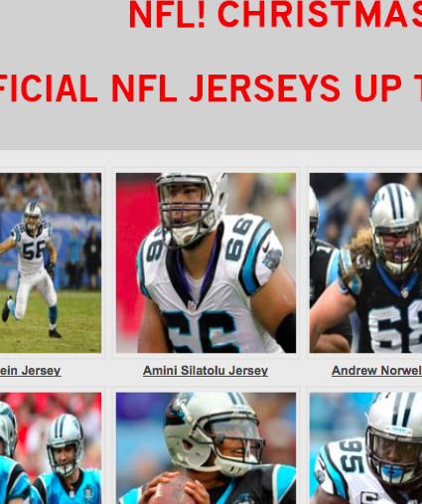Click the football in the quarterback's hands
422x504 pixels.
pyautogui.click(x=171, y=490)
